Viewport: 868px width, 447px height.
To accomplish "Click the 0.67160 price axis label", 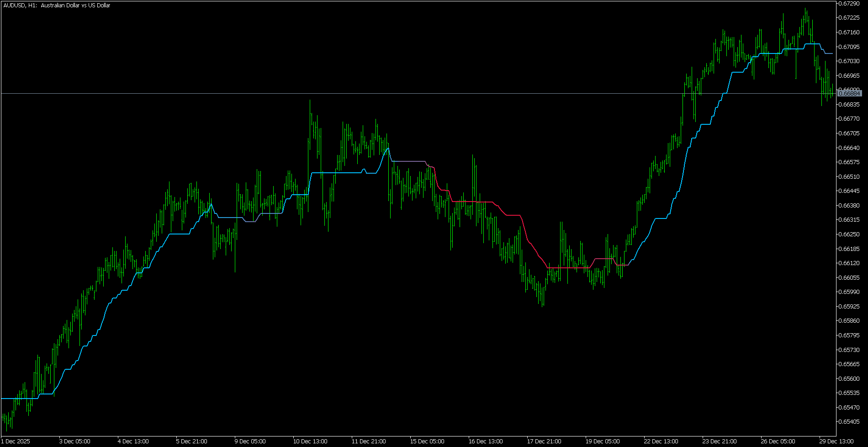I will (850, 32).
